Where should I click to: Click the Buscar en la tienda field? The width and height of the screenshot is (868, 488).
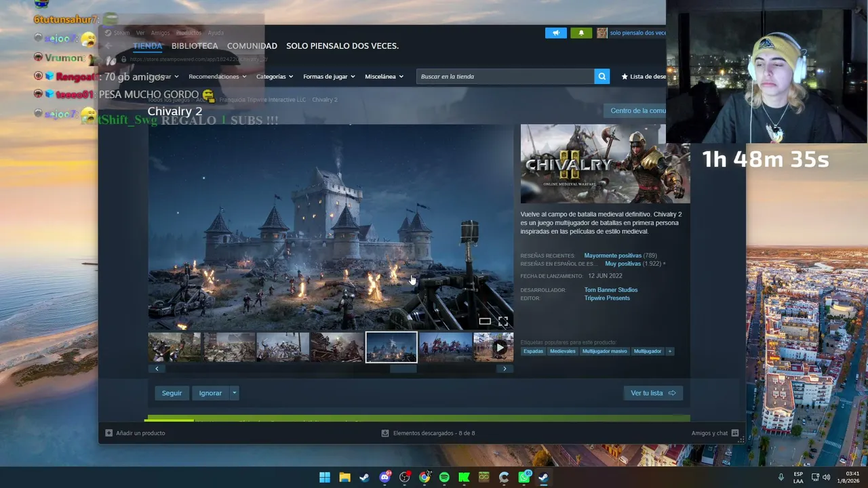(505, 77)
